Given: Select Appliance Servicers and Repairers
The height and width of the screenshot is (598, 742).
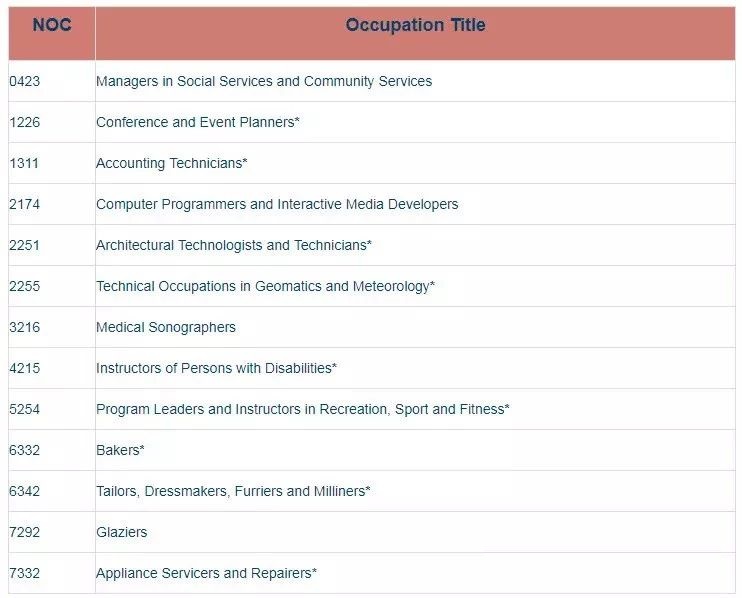Looking at the screenshot, I should click(206, 573).
